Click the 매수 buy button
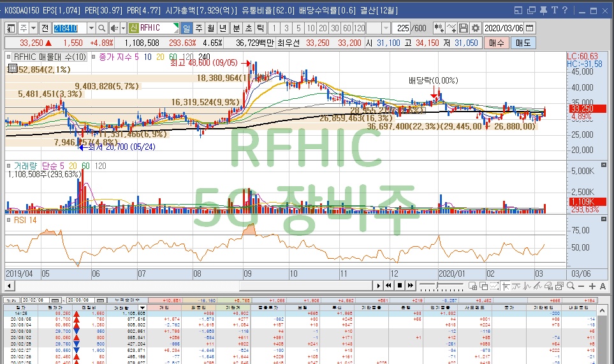 click(x=496, y=43)
